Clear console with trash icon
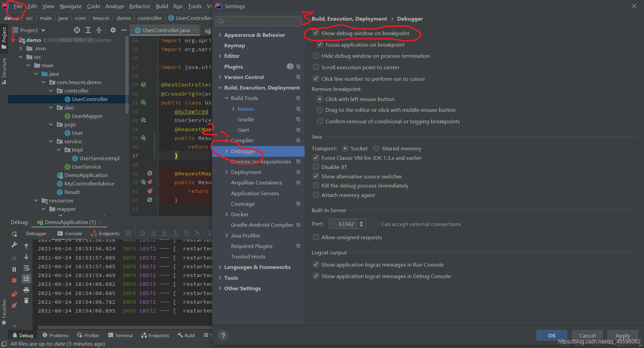Screen dimensions: 644x348 click(26, 301)
